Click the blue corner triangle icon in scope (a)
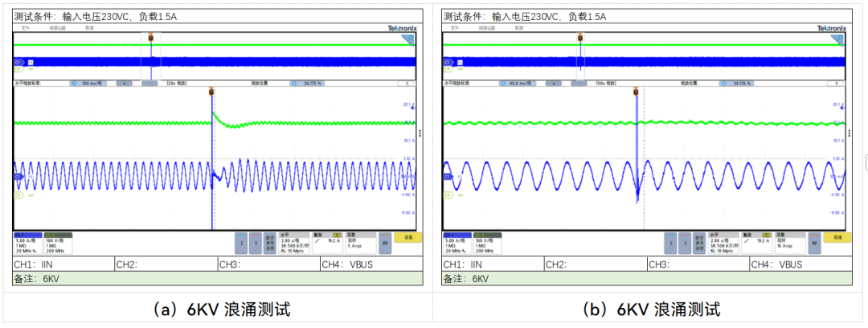The image size is (868, 328). pos(408,39)
